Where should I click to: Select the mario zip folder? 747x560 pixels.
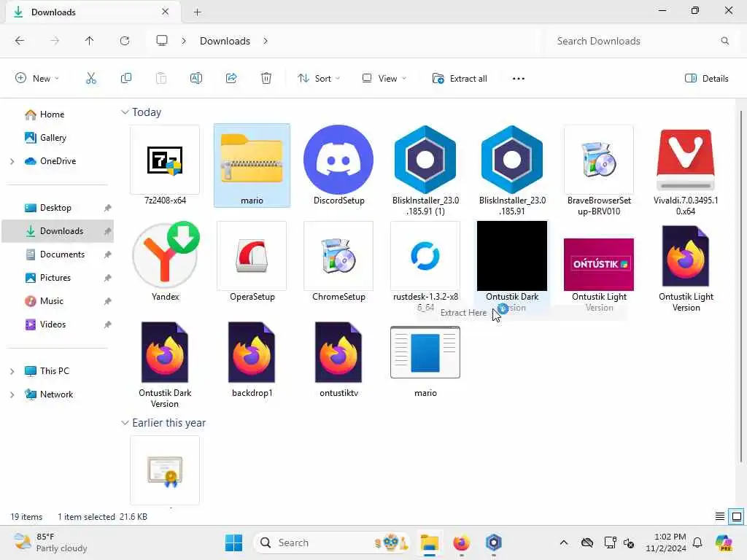[252, 166]
